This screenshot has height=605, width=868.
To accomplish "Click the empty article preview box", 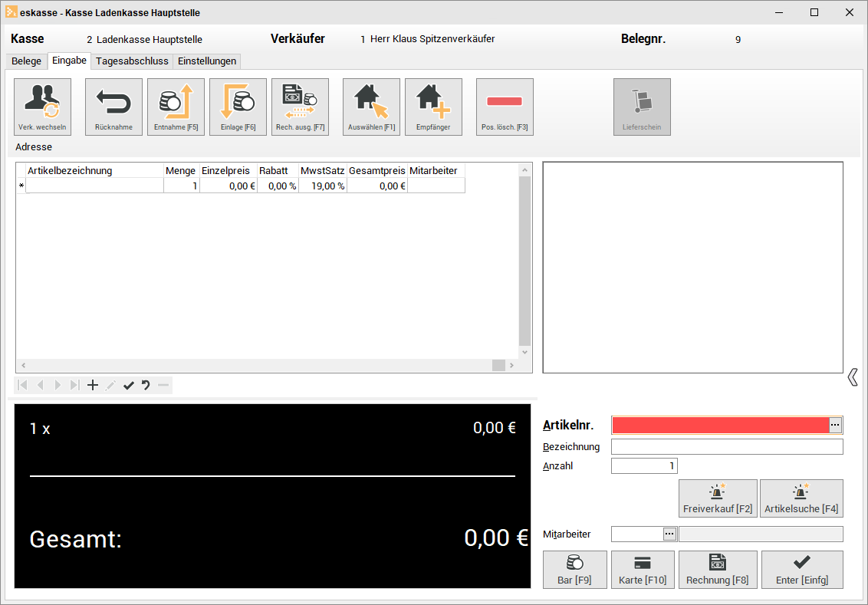I will pyautogui.click(x=692, y=268).
